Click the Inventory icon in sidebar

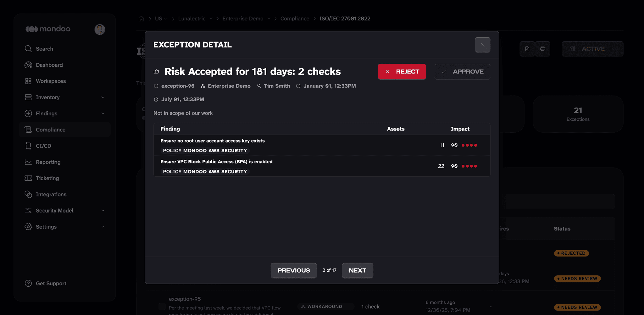point(28,97)
